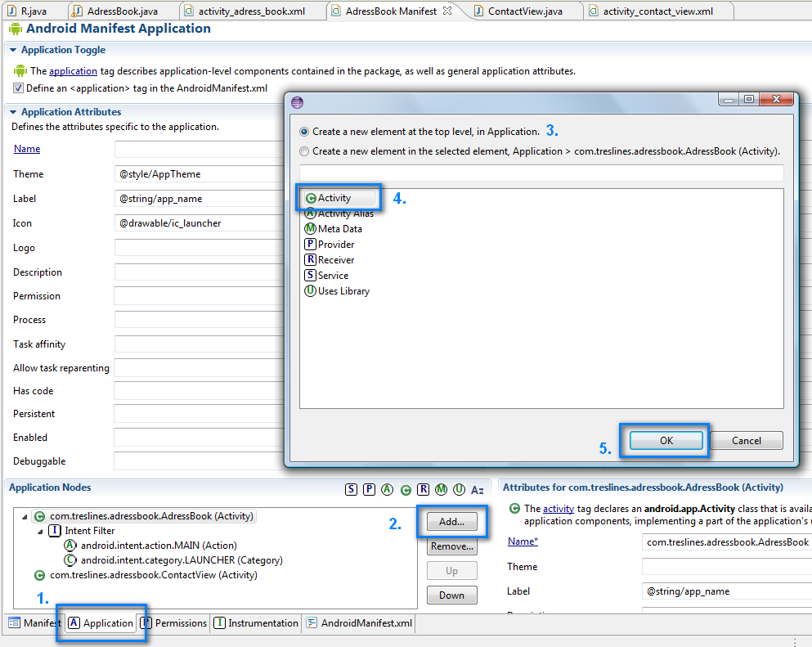Collapse the AdressBook Activity tree node
The height and width of the screenshot is (647, 812).
click(25, 516)
